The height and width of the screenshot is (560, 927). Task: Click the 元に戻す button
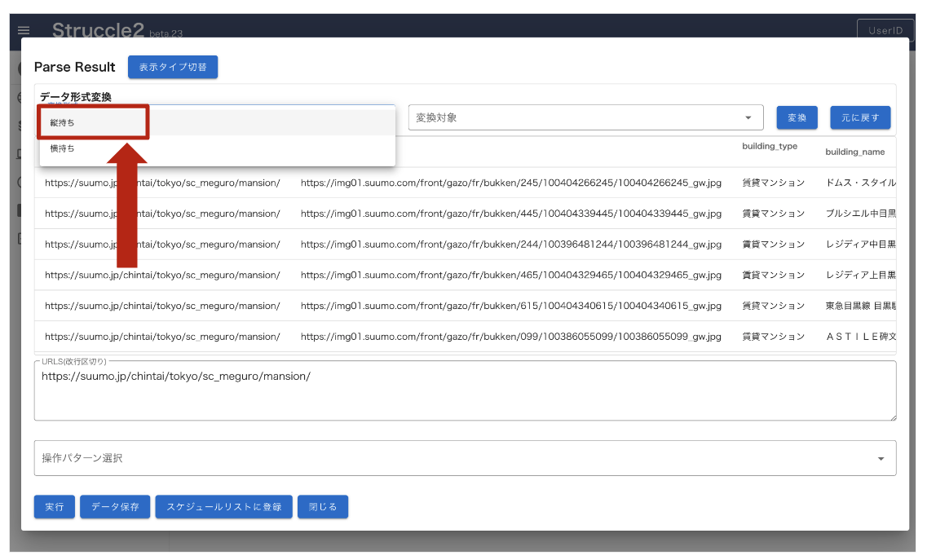(x=861, y=117)
